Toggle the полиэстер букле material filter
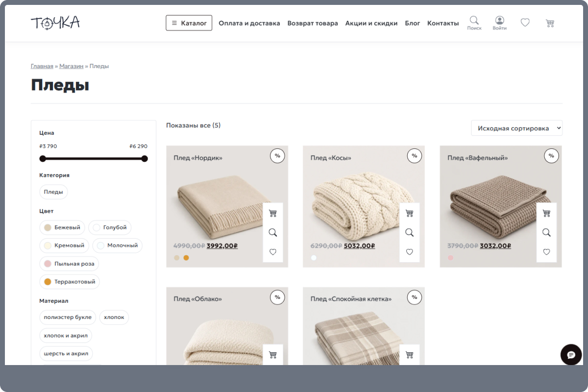 68,317
